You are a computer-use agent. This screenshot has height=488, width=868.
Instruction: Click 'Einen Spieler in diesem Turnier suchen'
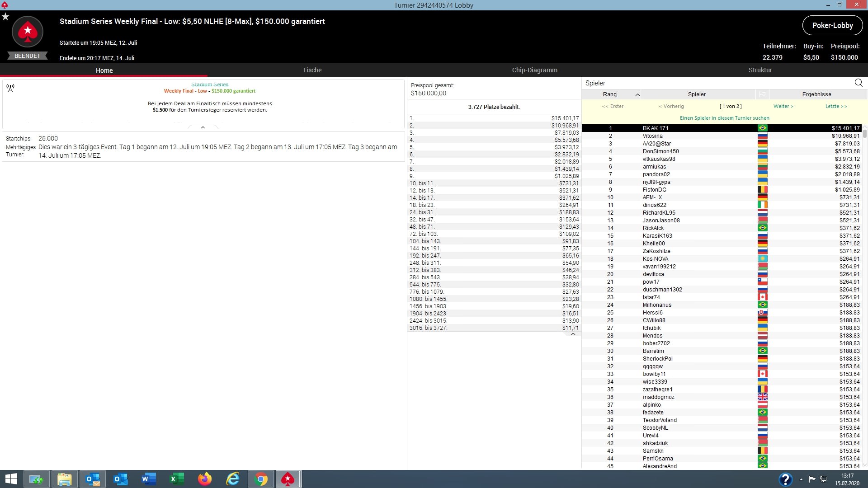click(724, 118)
